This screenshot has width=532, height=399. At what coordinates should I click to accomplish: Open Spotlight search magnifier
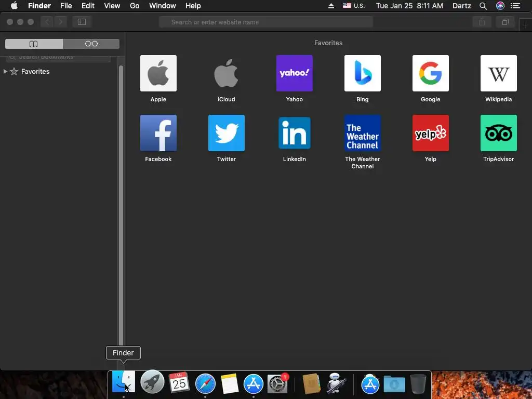click(x=483, y=6)
